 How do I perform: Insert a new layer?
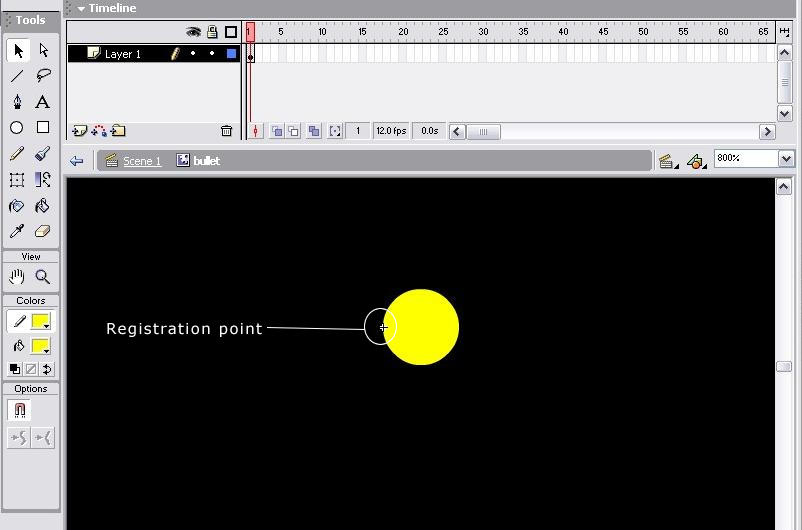tap(80, 131)
